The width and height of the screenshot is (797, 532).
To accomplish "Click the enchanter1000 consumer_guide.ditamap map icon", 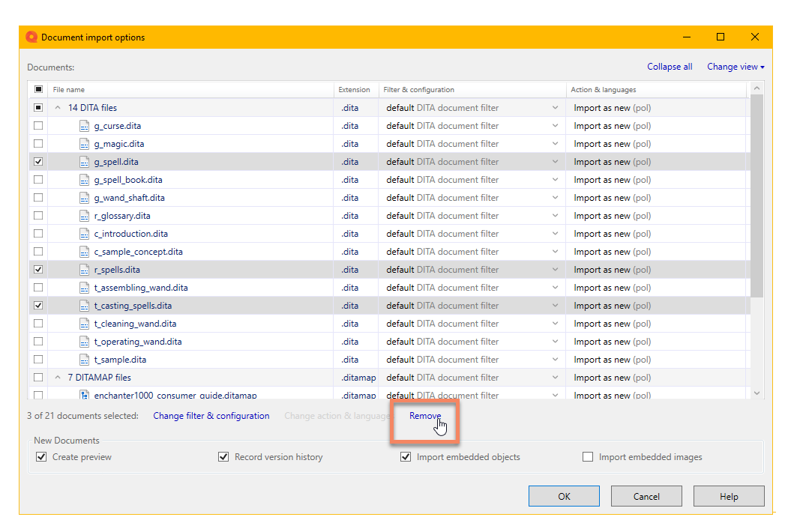I will [84, 395].
